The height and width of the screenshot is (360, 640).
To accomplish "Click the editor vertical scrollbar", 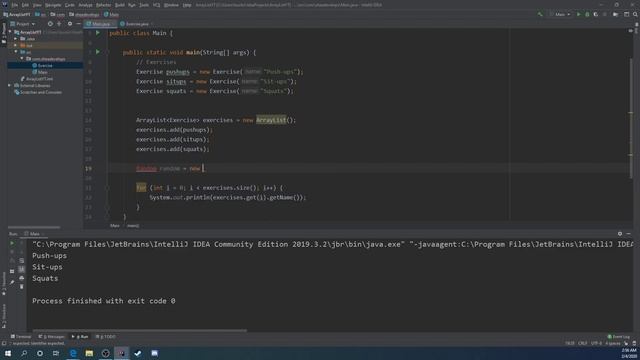I will click(631, 118).
